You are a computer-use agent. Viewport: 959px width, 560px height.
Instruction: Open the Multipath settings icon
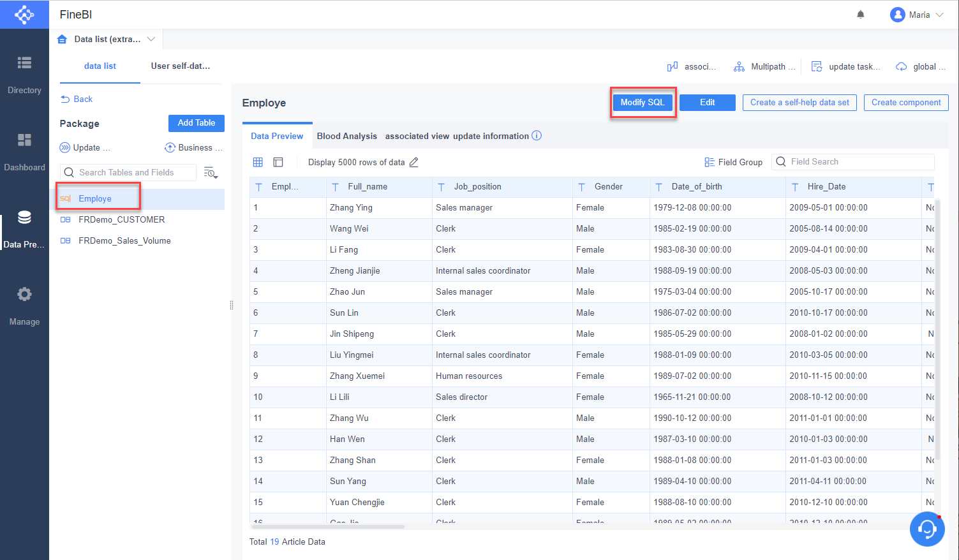pyautogui.click(x=740, y=66)
